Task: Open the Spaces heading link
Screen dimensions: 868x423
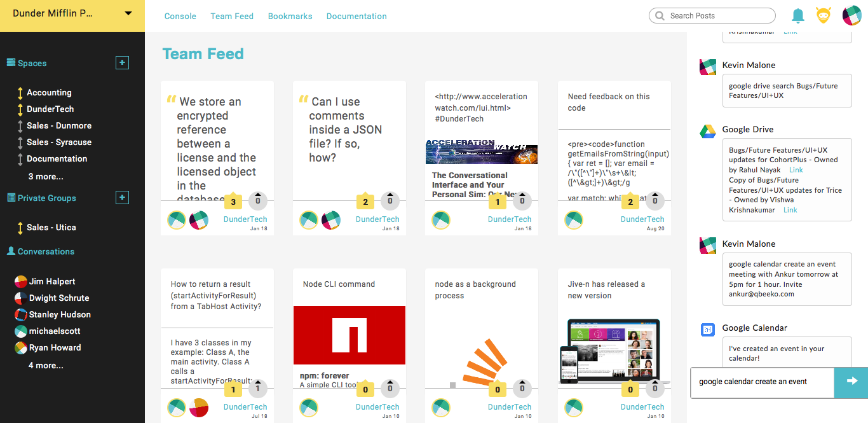Action: [x=32, y=63]
